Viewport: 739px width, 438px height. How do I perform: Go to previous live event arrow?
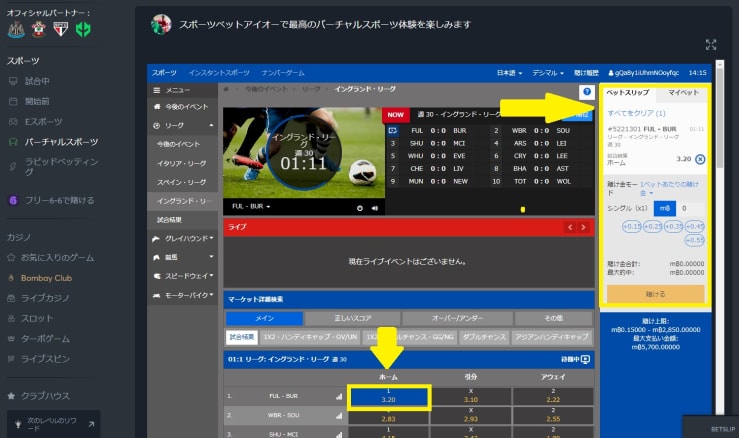(x=570, y=227)
